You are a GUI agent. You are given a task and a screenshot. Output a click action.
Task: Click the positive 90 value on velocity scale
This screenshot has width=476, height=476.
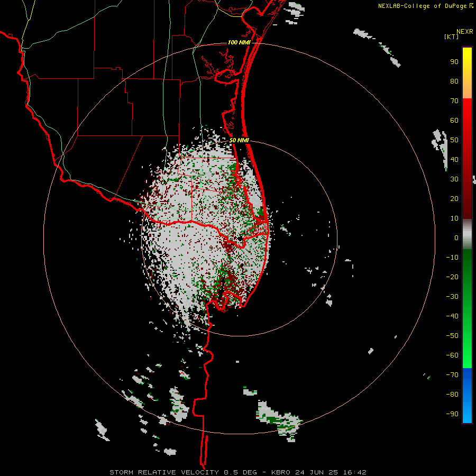click(x=454, y=62)
